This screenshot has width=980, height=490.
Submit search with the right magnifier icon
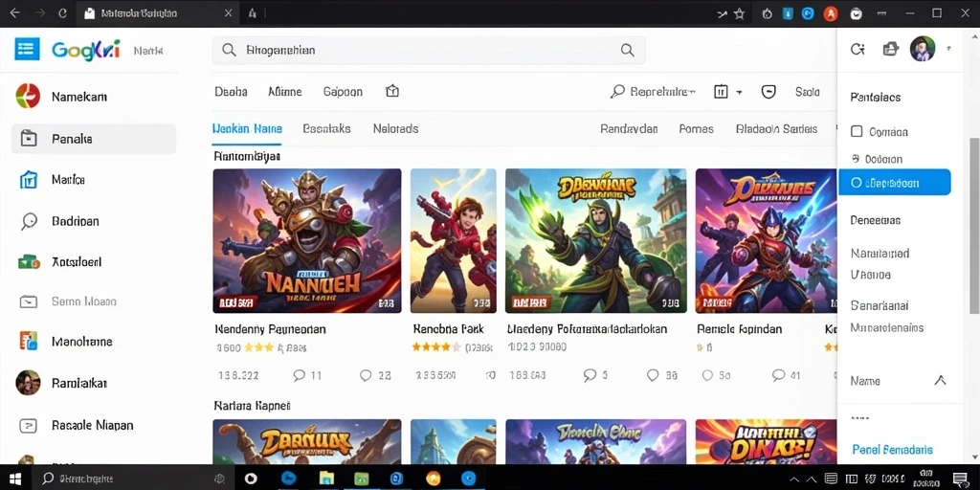tap(627, 50)
